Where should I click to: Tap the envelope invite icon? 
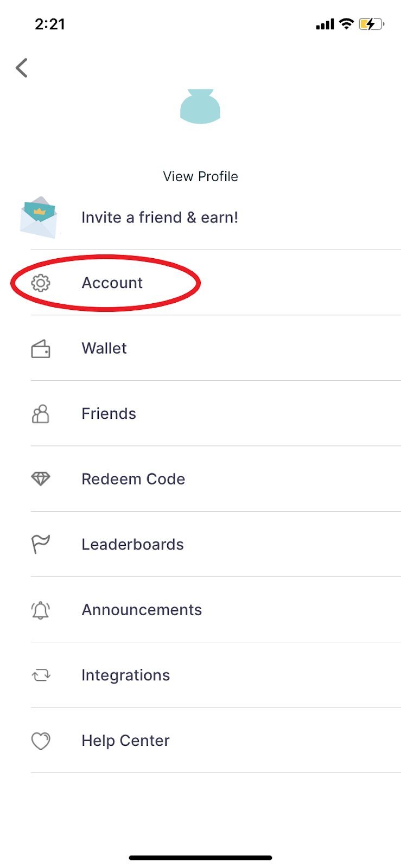39,218
